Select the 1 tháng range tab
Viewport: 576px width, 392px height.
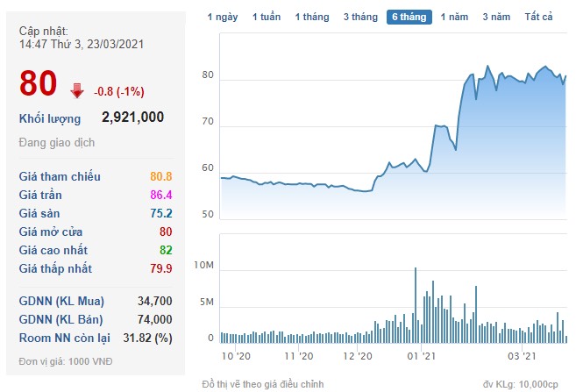point(311,17)
